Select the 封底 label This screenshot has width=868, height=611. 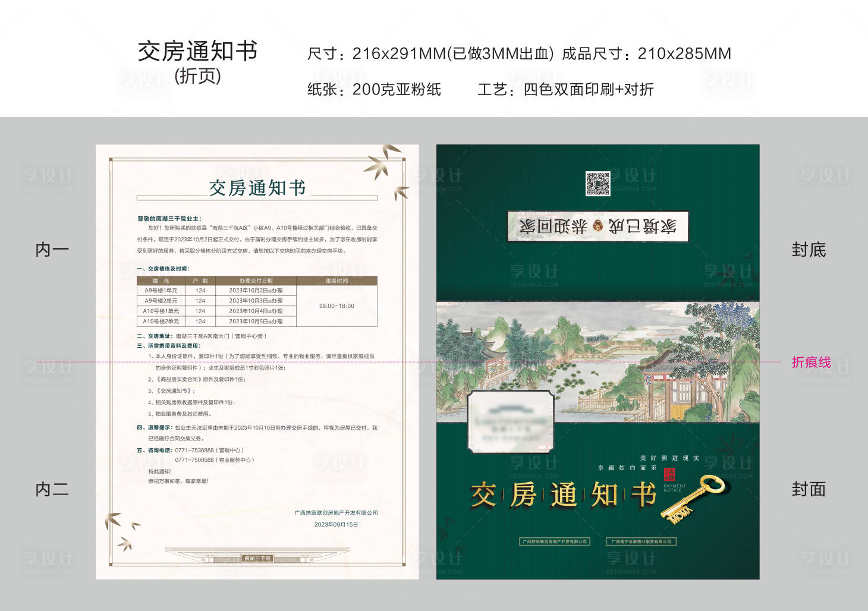[809, 250]
